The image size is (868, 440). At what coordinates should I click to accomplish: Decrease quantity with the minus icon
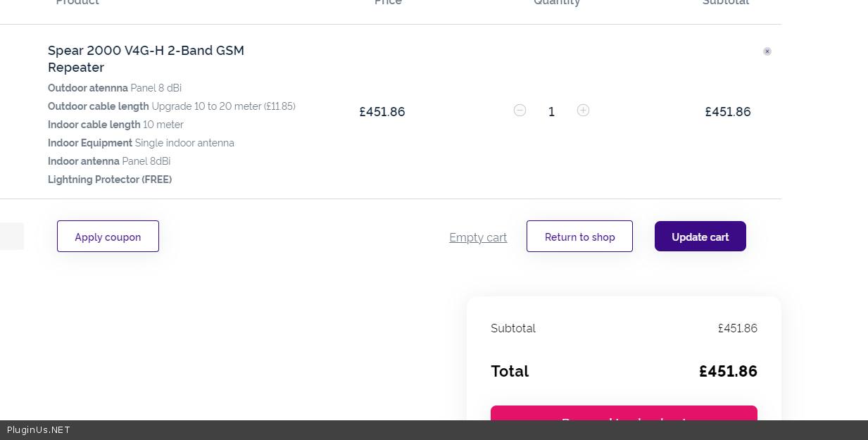coord(520,111)
